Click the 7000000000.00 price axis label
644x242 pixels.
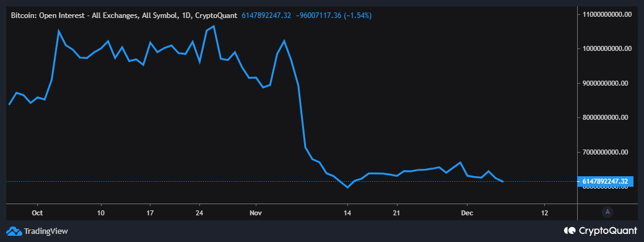(x=606, y=152)
